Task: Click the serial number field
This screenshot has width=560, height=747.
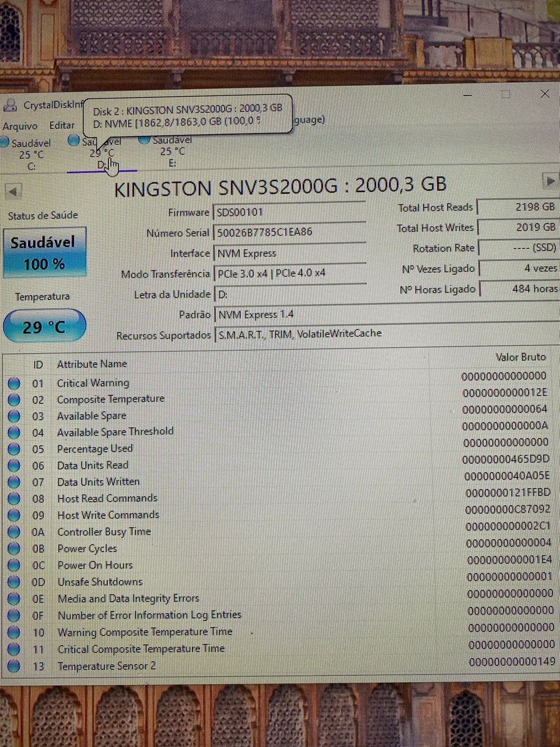Action: 289,232
